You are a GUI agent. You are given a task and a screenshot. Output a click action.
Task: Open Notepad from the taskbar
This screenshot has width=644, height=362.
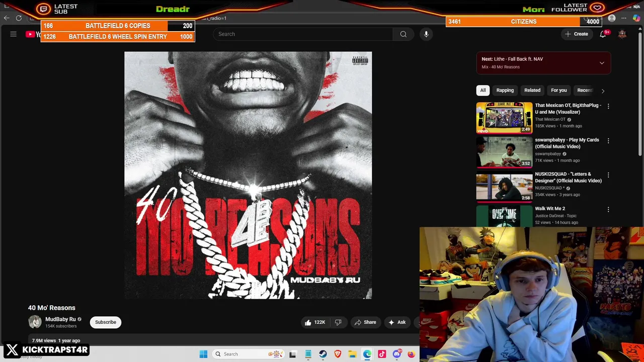pos(308,354)
